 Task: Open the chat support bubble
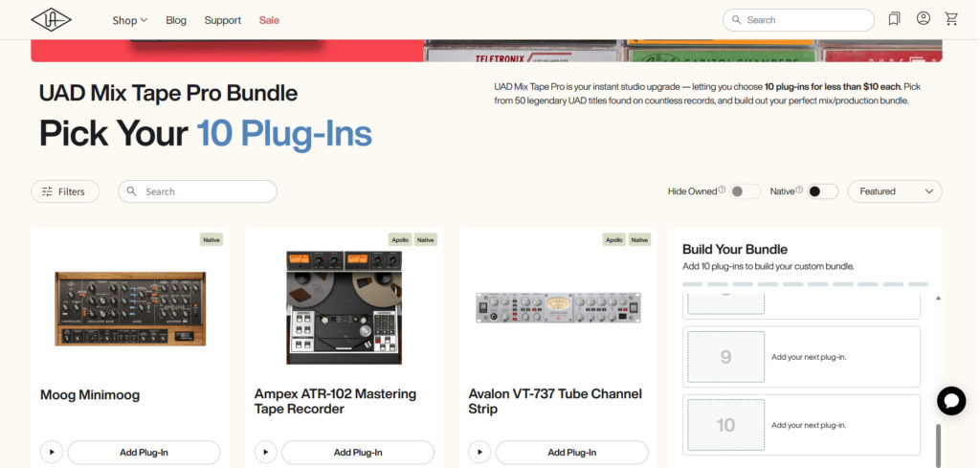tap(951, 400)
